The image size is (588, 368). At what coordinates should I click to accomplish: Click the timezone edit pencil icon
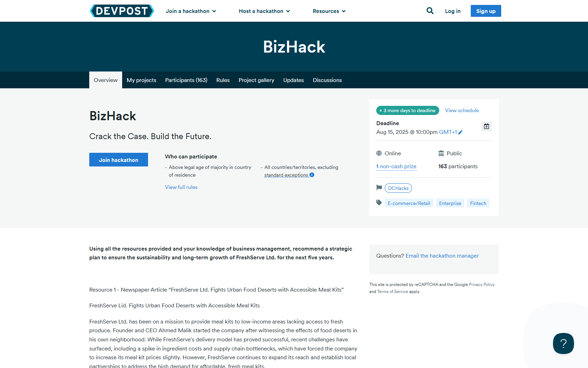pos(460,132)
